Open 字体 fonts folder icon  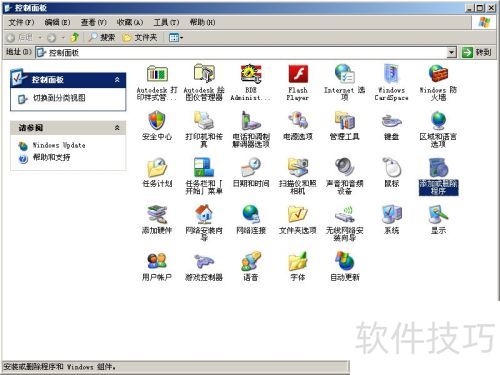pos(298,261)
